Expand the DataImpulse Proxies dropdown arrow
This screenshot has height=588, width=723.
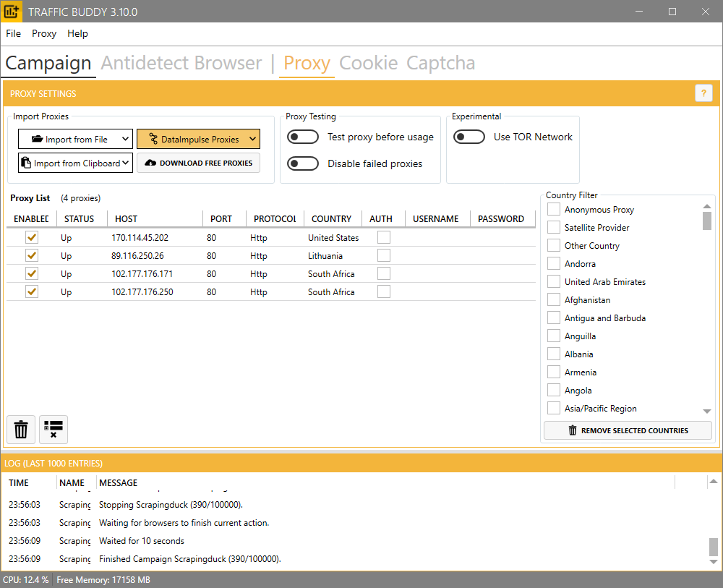pyautogui.click(x=252, y=139)
